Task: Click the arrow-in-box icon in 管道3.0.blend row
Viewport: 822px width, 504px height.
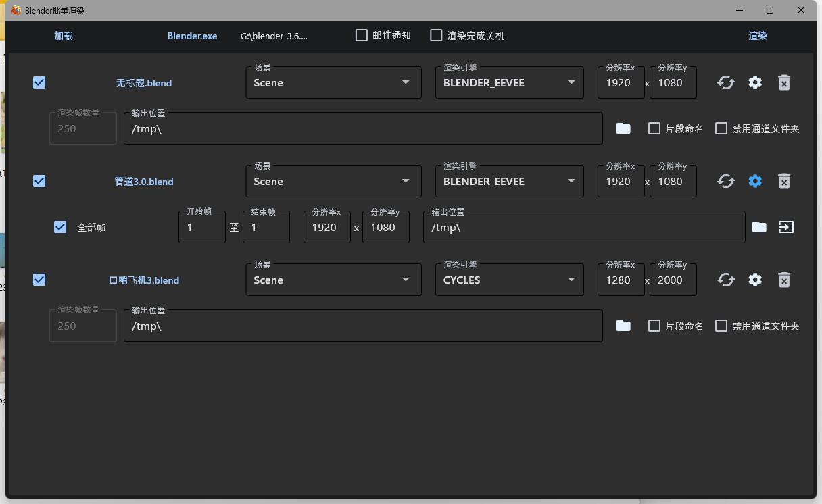Action: pos(786,227)
